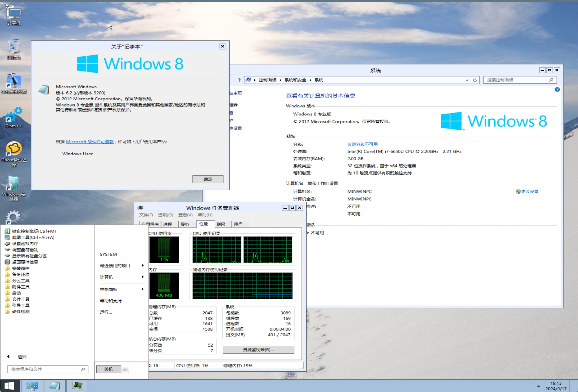Focus the 搜索程序和文件 search field
578x392 pixels.
[48, 369]
